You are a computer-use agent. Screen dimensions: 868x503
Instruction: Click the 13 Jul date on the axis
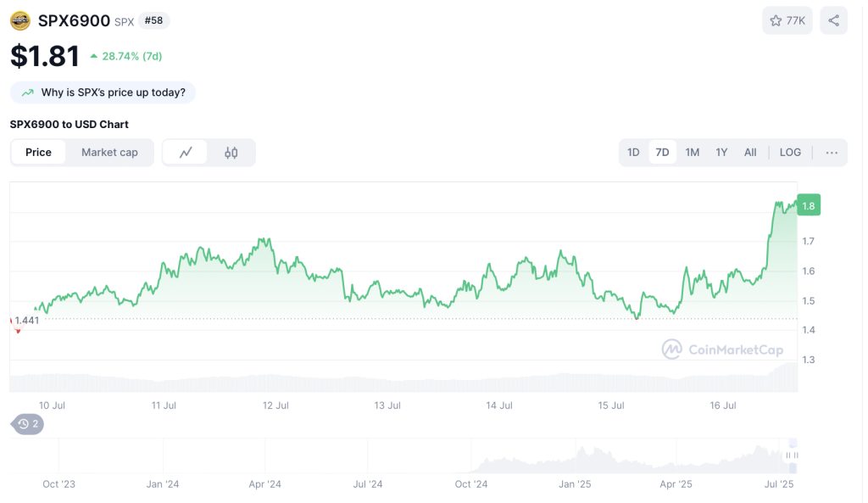[x=387, y=405]
